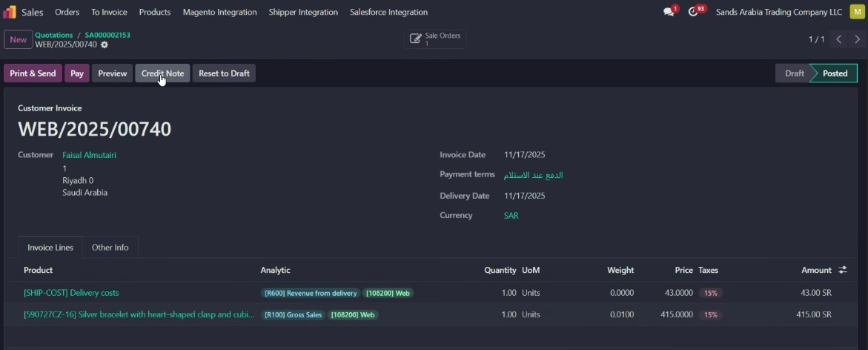Click the [R600] Revenue from delivery tag
This screenshot has width=868, height=350.
tap(311, 293)
